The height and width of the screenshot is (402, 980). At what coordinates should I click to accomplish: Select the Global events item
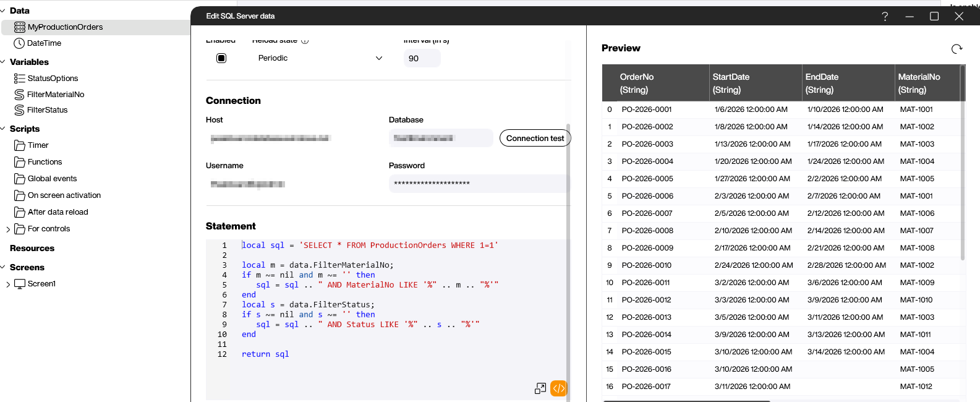pos(52,179)
